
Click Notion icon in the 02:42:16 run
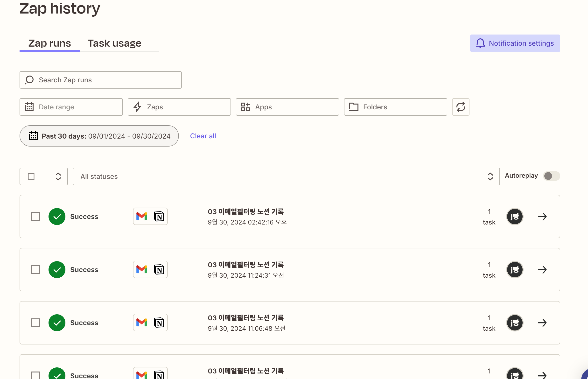tap(159, 216)
